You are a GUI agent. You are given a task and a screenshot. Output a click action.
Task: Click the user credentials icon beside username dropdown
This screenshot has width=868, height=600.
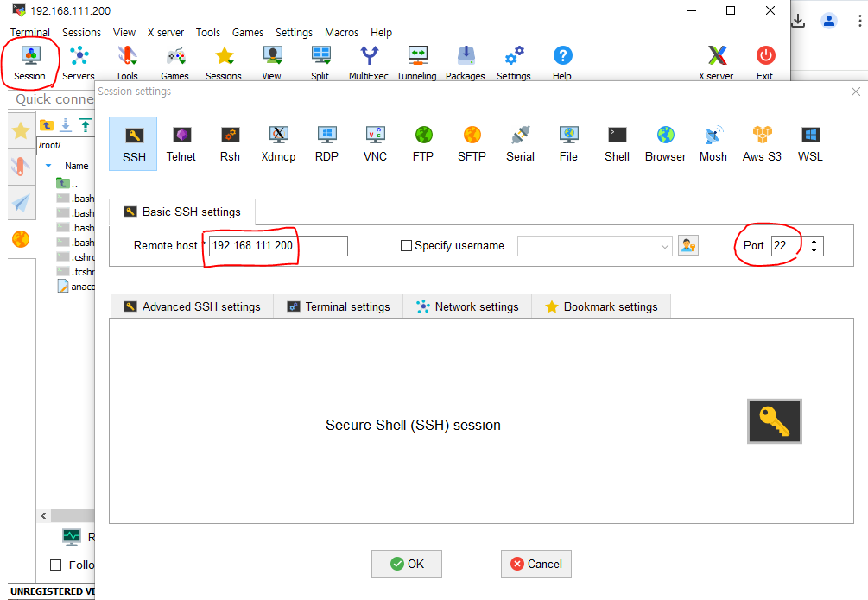688,245
